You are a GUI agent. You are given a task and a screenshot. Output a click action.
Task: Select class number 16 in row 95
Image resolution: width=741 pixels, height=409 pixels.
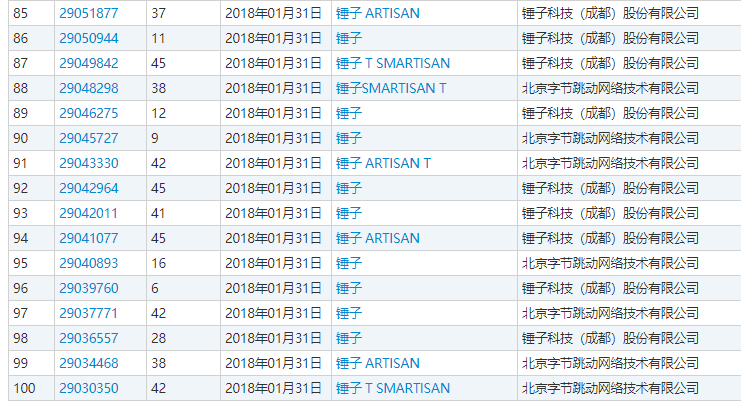(x=158, y=263)
